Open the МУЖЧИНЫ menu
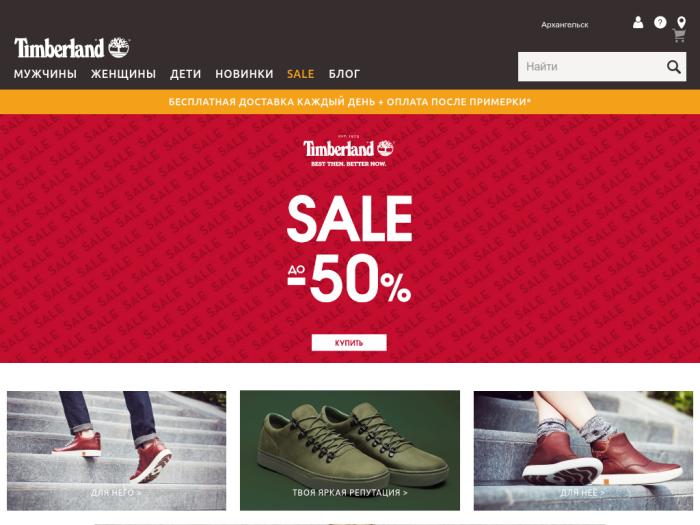 pos(45,74)
